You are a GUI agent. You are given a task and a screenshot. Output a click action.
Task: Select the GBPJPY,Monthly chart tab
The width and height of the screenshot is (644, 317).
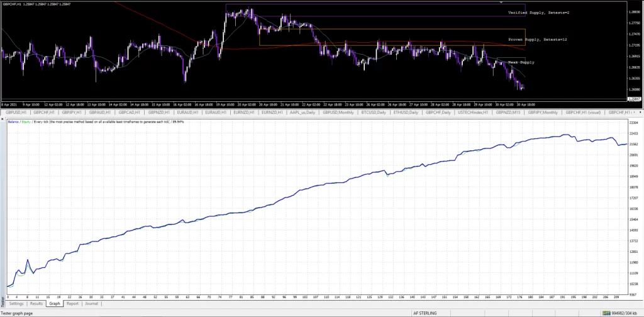(x=542, y=112)
